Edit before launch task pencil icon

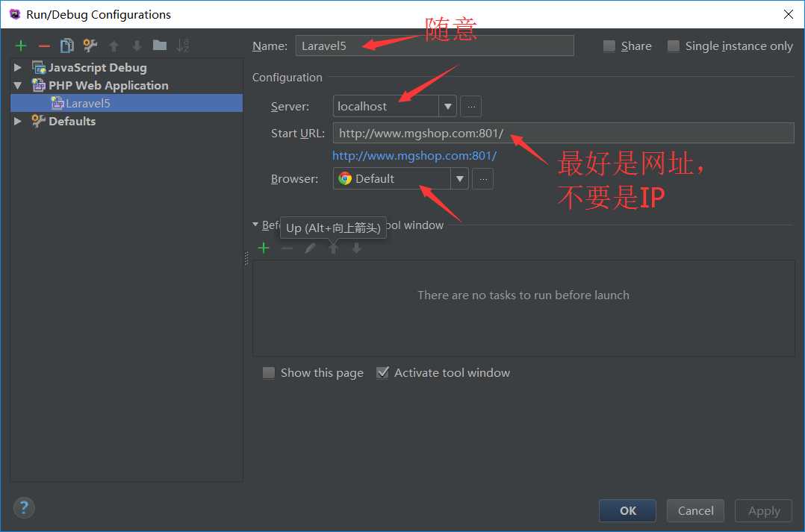pyautogui.click(x=310, y=248)
